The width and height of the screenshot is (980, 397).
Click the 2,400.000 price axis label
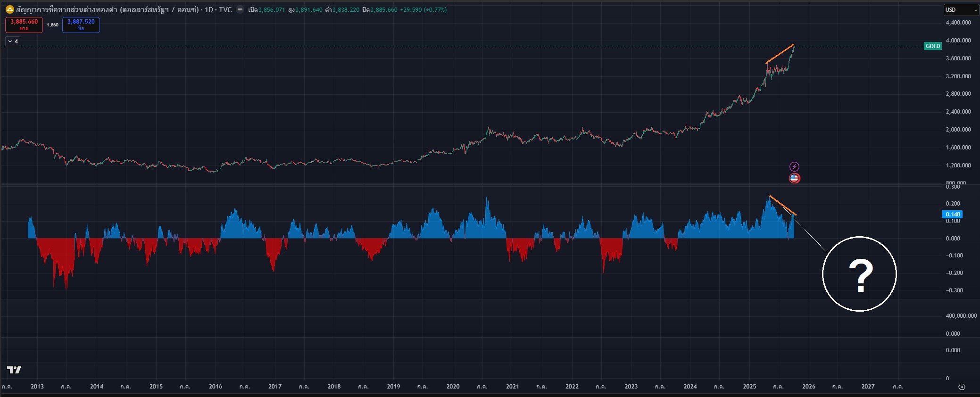(958, 112)
